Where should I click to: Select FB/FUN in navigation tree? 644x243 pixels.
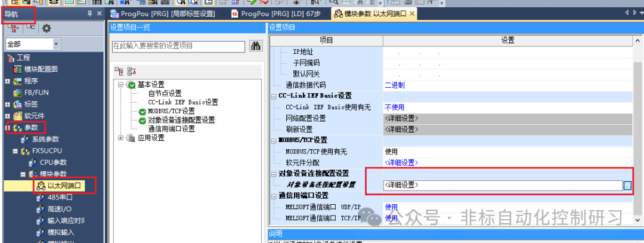click(x=36, y=93)
